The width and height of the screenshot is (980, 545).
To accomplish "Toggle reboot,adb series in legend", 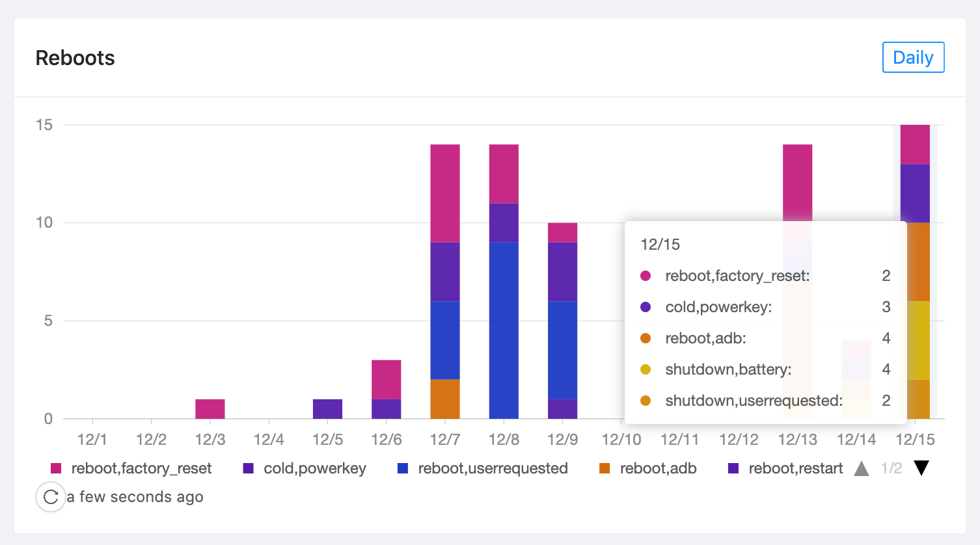I will point(658,468).
